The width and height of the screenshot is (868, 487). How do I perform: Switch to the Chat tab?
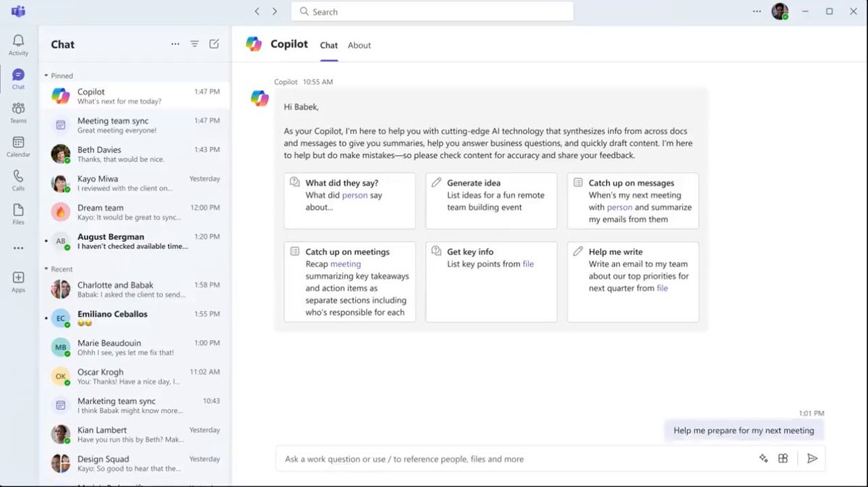pyautogui.click(x=329, y=45)
